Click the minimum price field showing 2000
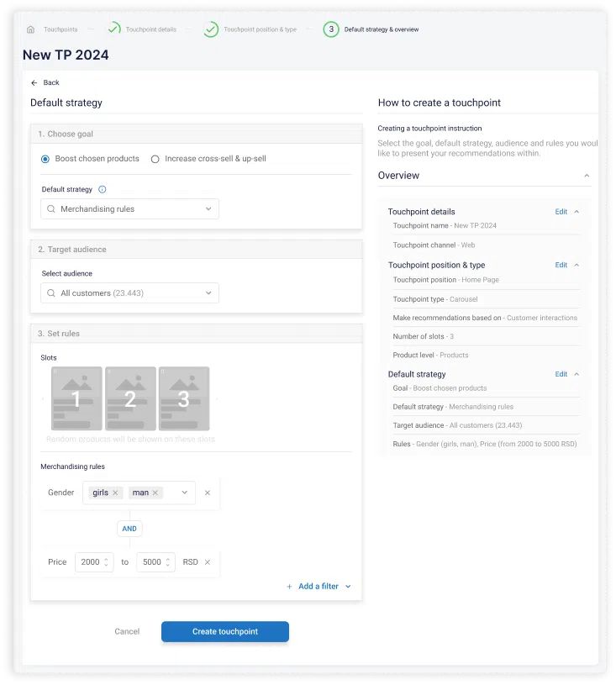The height and width of the screenshot is (685, 616). [91, 562]
